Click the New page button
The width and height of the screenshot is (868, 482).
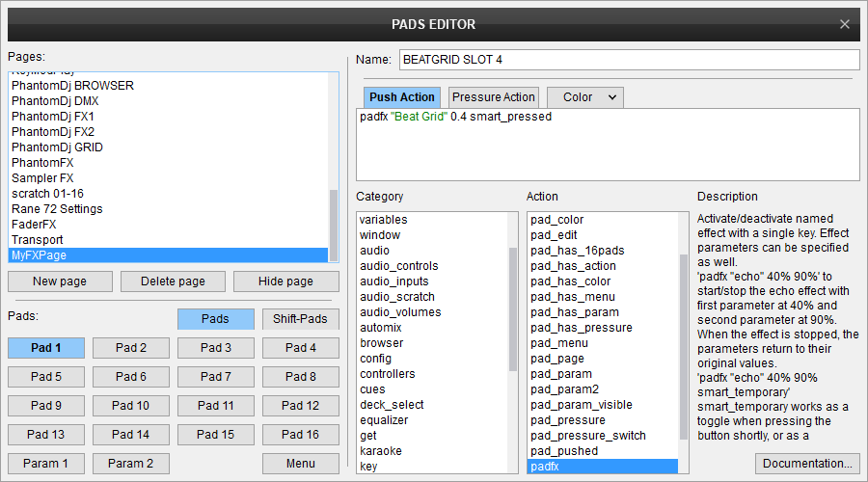(60, 281)
